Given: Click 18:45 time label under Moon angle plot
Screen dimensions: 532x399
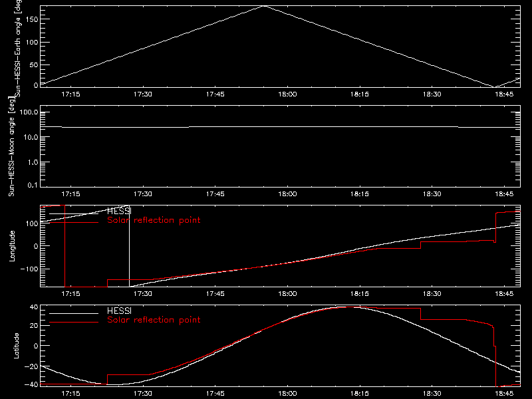Looking at the screenshot, I should point(504,194).
